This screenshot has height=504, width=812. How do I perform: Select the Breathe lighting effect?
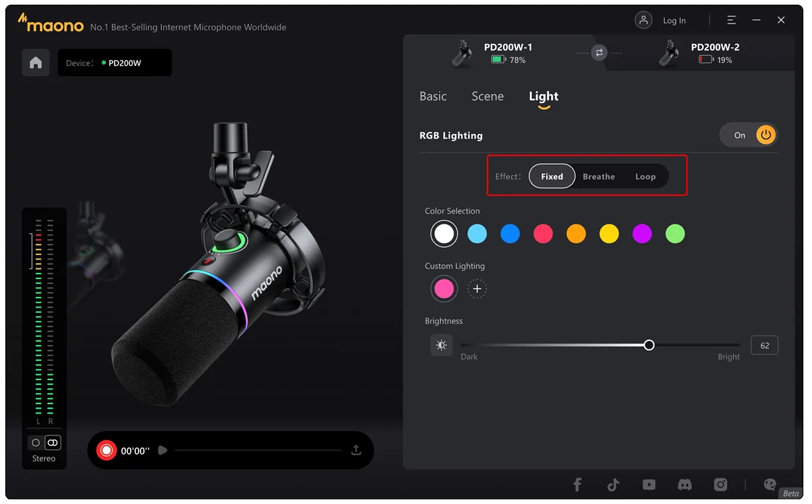coord(598,176)
